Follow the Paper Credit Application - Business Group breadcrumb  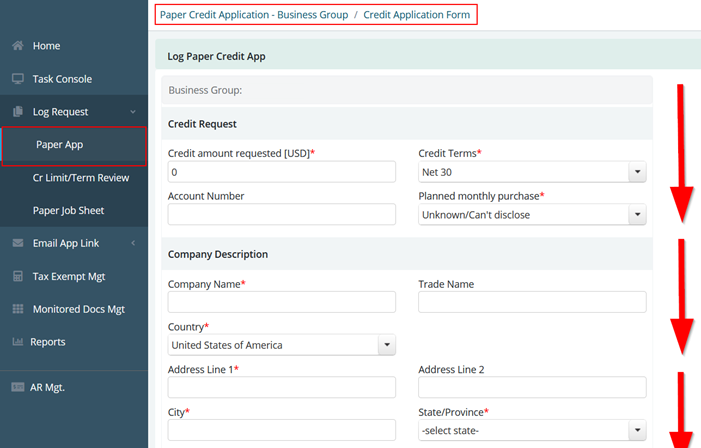tap(254, 15)
